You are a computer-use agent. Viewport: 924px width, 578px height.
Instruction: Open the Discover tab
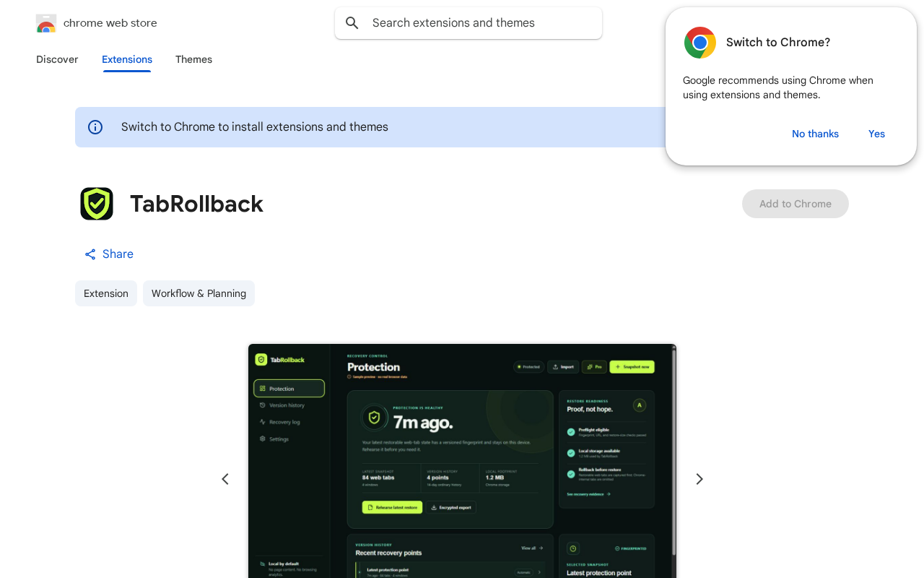[x=57, y=59]
